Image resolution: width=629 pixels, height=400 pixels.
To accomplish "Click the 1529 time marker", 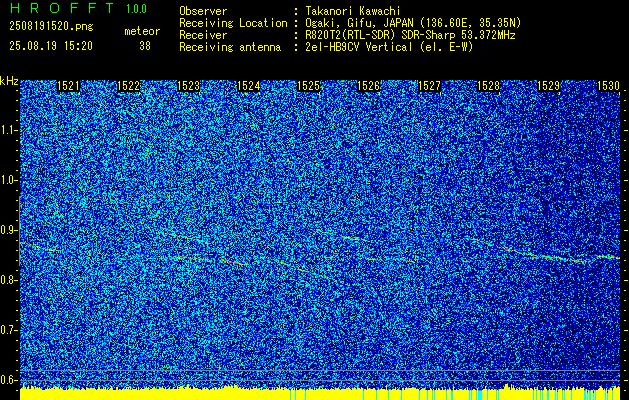I will pos(548,86).
